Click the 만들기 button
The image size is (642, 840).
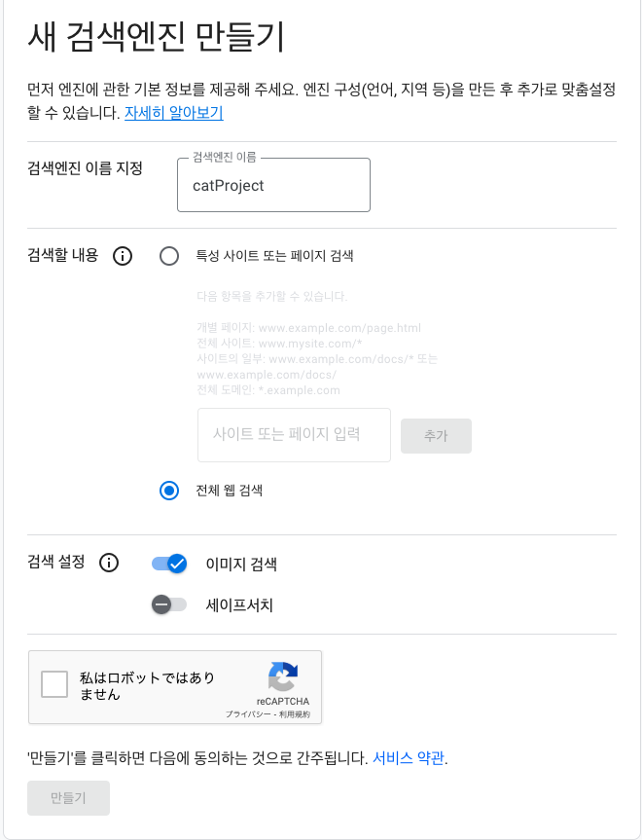click(x=68, y=798)
